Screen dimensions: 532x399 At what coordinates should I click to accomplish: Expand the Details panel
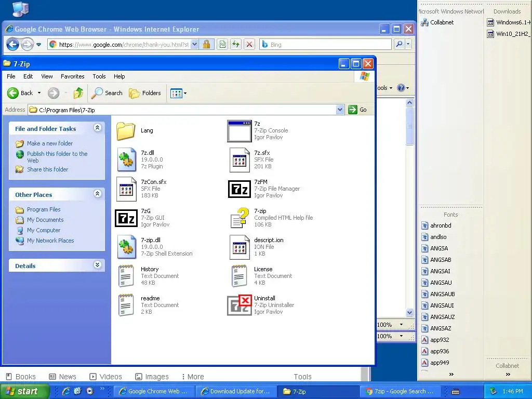point(97,265)
